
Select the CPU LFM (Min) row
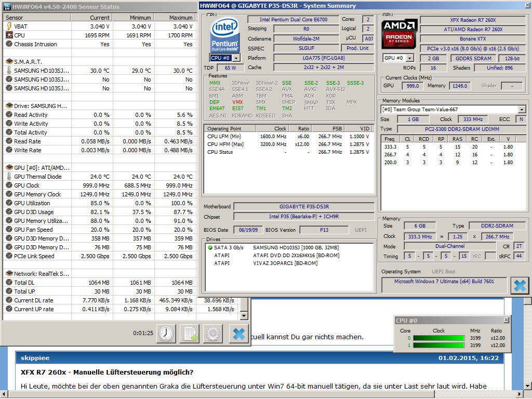pyautogui.click(x=288, y=137)
